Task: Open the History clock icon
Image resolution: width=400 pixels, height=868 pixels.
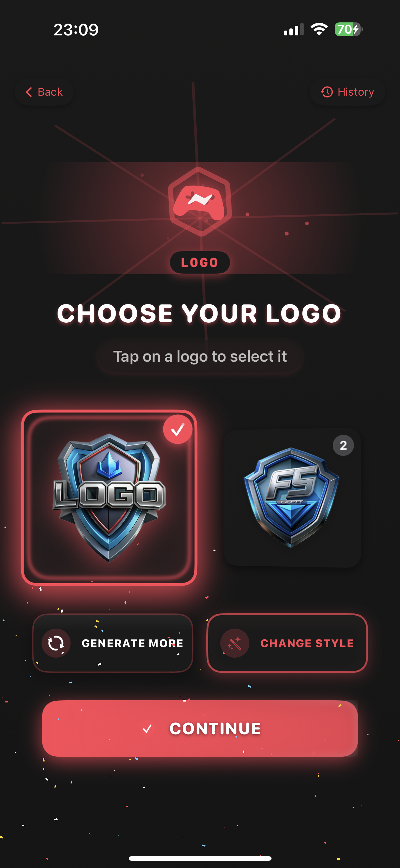Action: 326,92
